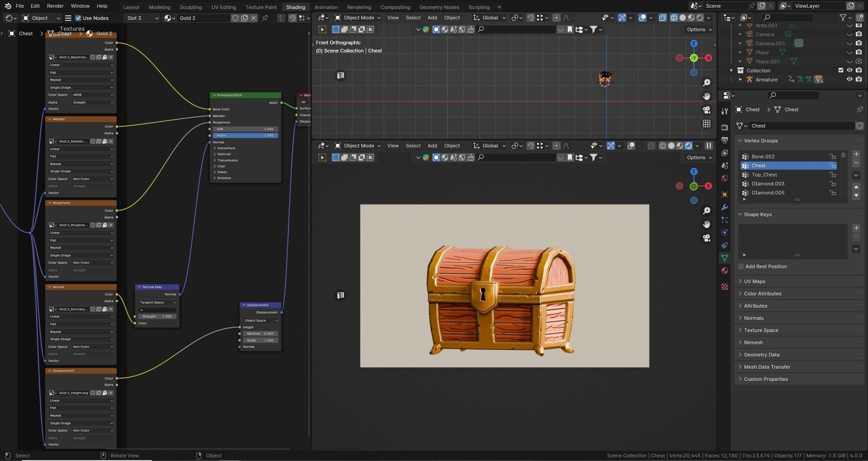The width and height of the screenshot is (868, 461).
Task: Toggle the Use Nodes checkbox
Action: pos(78,18)
